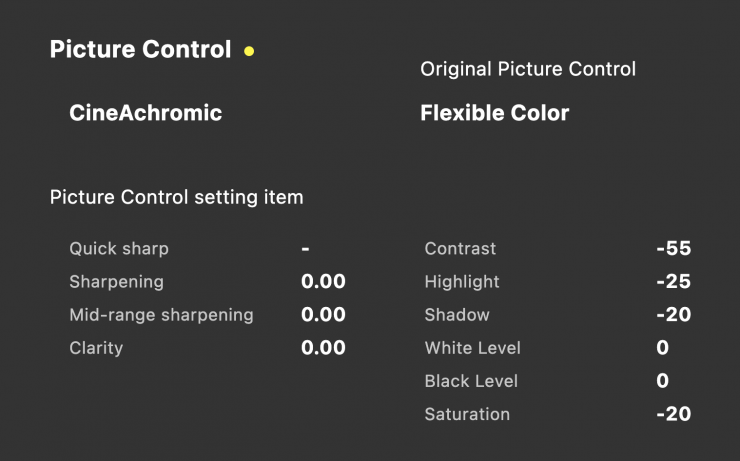Select the Original Picture Control label

pos(527,69)
